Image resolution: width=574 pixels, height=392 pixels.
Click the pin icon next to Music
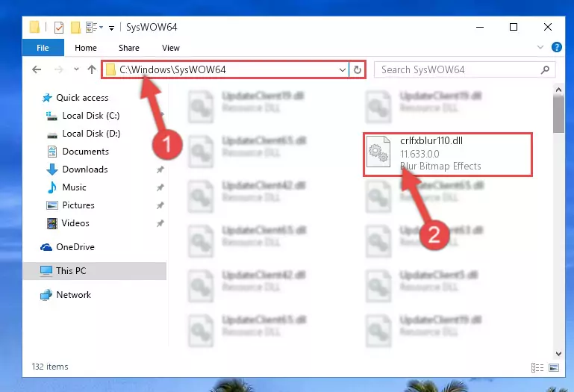160,187
